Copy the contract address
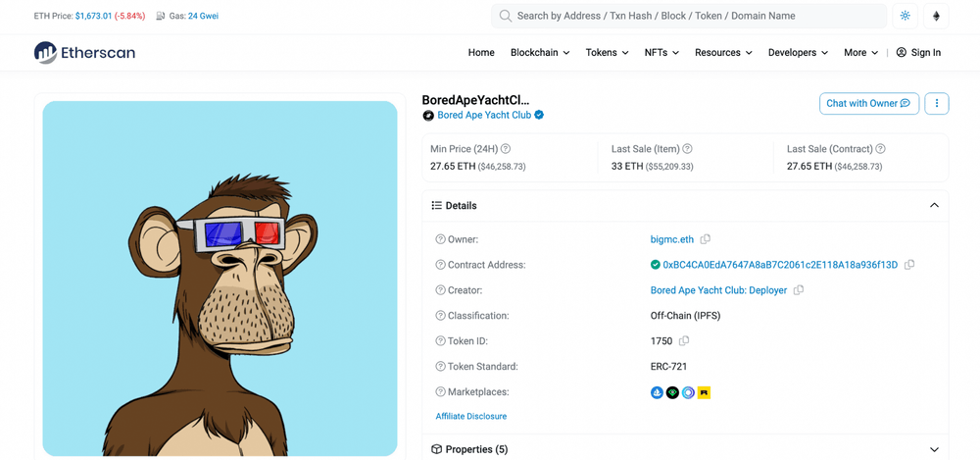The height and width of the screenshot is (460, 980). pos(909,265)
